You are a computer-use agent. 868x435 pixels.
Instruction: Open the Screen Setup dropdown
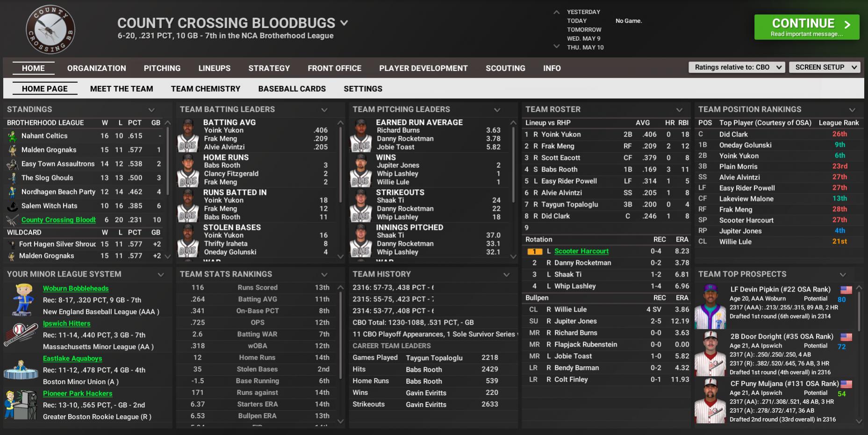click(825, 67)
